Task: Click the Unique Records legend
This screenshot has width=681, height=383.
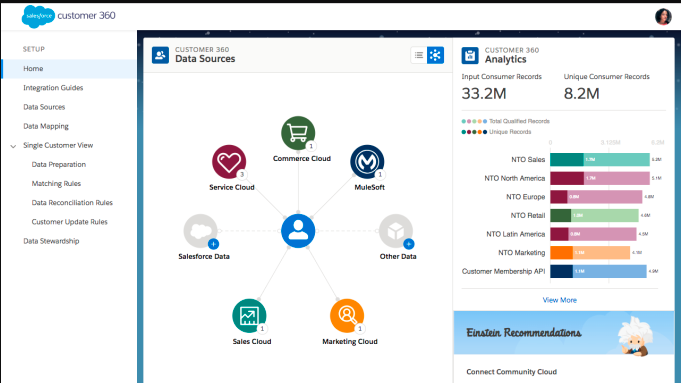Action: pyautogui.click(x=496, y=132)
